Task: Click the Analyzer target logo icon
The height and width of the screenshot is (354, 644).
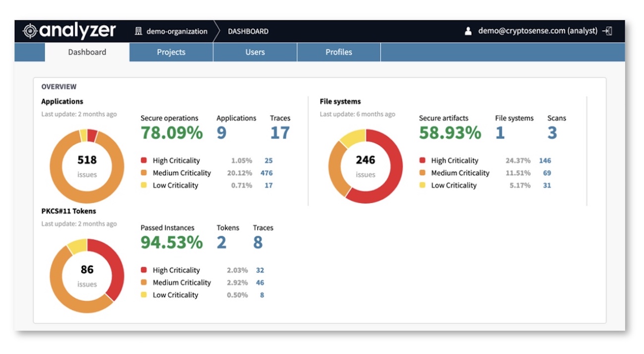Action: (x=30, y=30)
